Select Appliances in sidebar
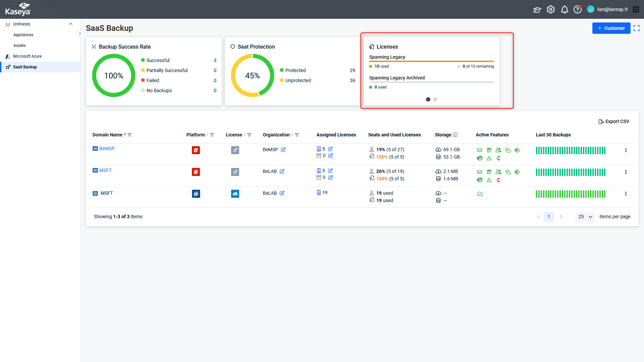 click(23, 35)
